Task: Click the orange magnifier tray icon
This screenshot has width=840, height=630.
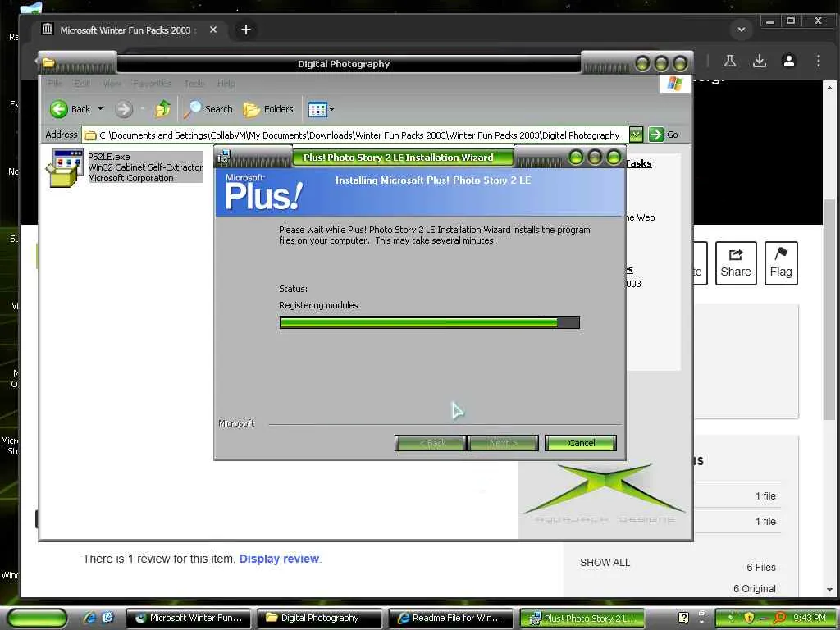Action: tap(779, 618)
